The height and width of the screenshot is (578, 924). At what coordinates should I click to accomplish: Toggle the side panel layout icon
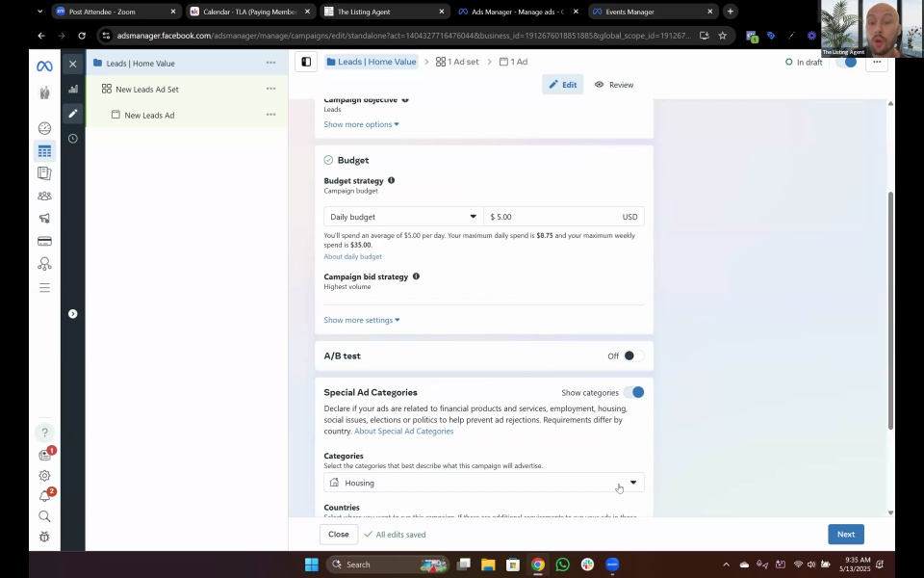306,62
